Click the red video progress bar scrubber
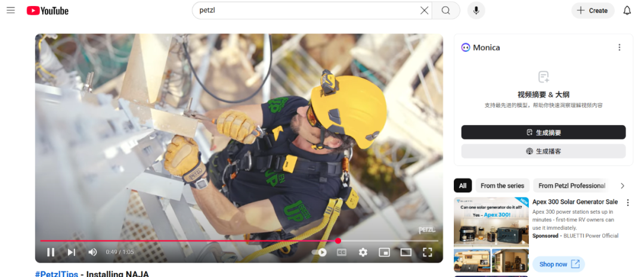Viewport: 644px width, 277px height. 338,241
